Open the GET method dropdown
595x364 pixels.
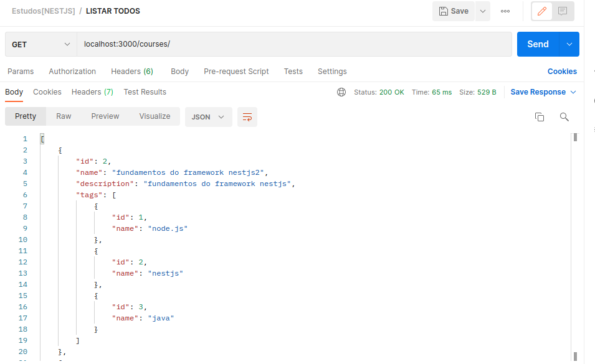[x=40, y=44]
